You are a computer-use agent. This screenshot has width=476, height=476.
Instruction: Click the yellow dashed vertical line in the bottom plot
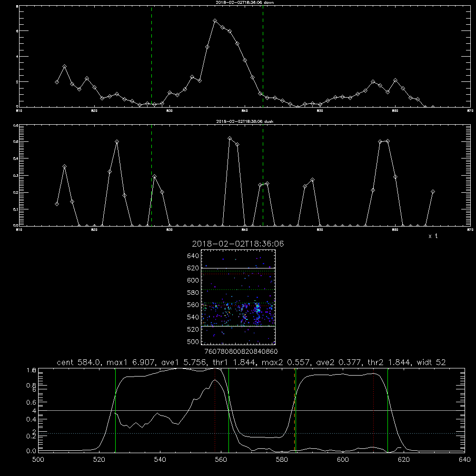tap(295, 410)
